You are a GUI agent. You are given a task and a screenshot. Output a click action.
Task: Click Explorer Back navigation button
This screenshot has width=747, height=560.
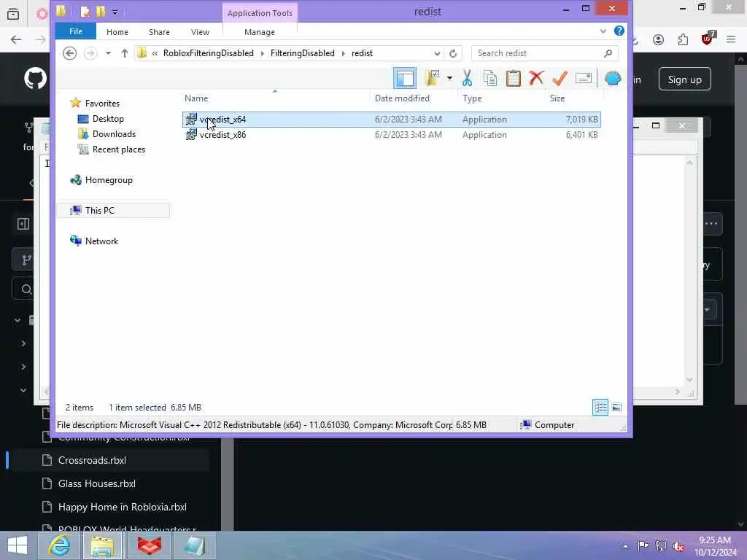69,53
